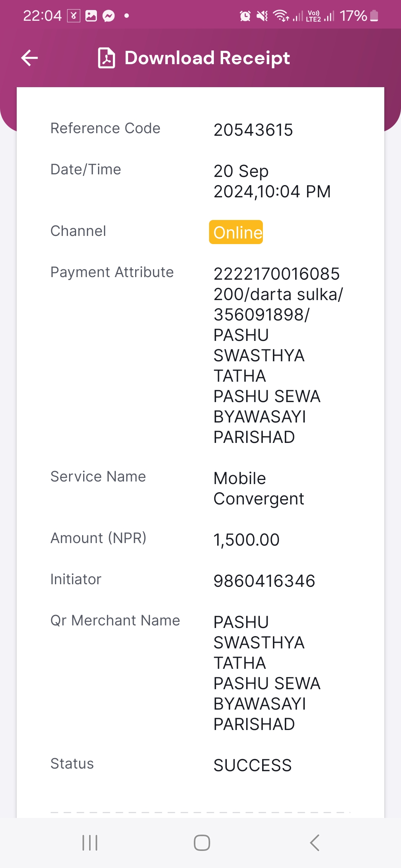Tap the gallery image notification icon
This screenshot has height=868, width=401.
(x=91, y=16)
